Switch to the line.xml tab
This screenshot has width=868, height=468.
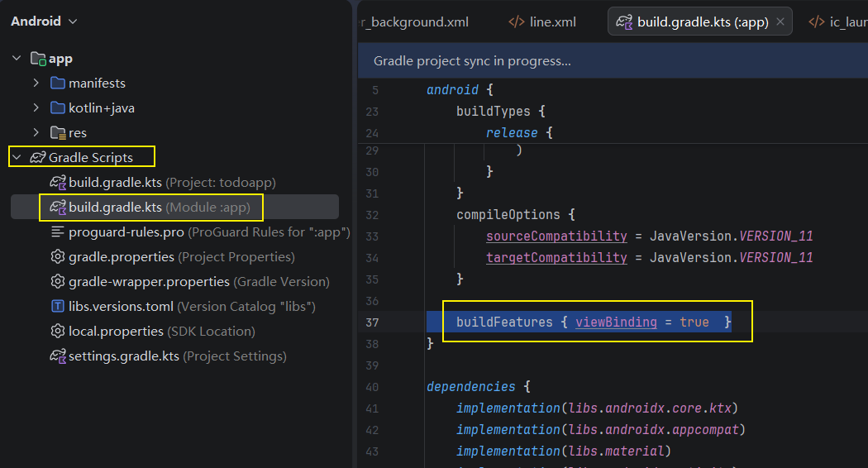click(542, 22)
